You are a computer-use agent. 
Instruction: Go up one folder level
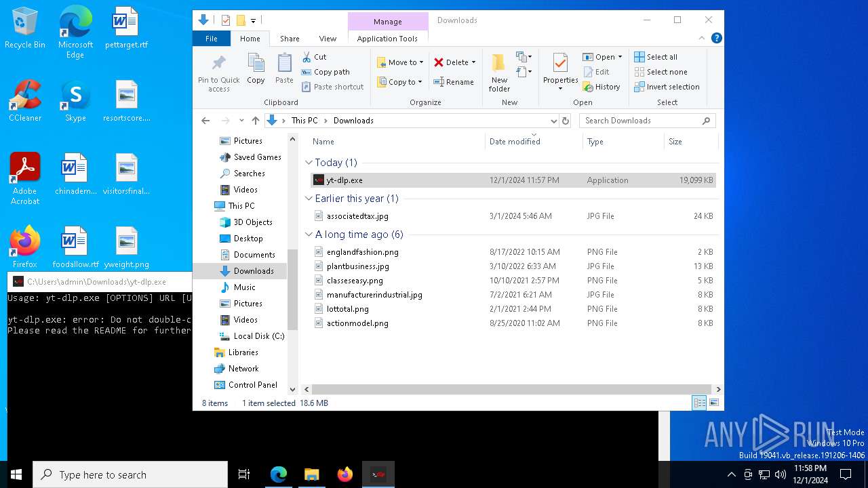click(256, 121)
